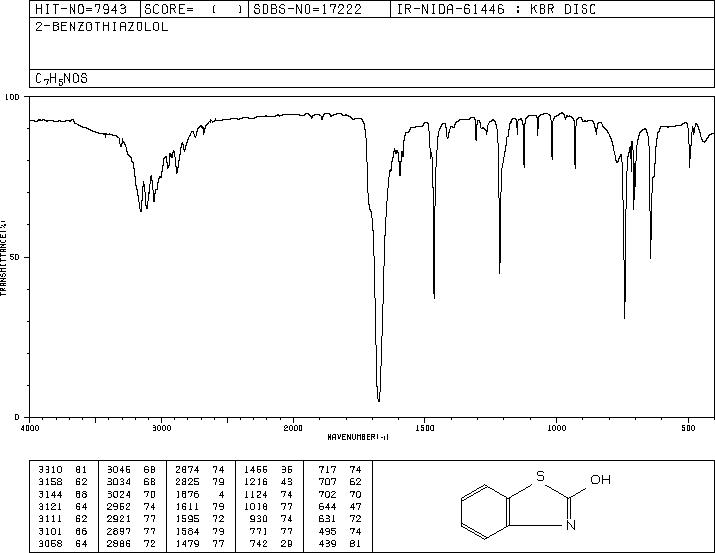Click the 2000 tick label on x-axis
Screen dimensions: 715x553
click(293, 428)
